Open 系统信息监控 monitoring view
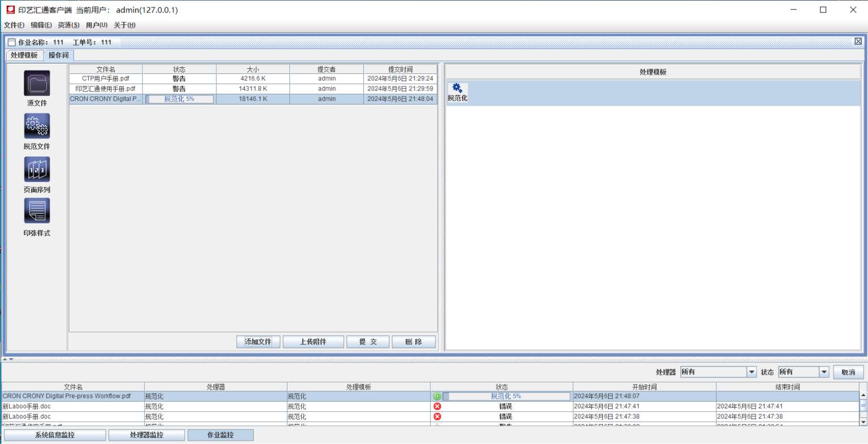Viewport: 868px width, 444px height. point(55,435)
